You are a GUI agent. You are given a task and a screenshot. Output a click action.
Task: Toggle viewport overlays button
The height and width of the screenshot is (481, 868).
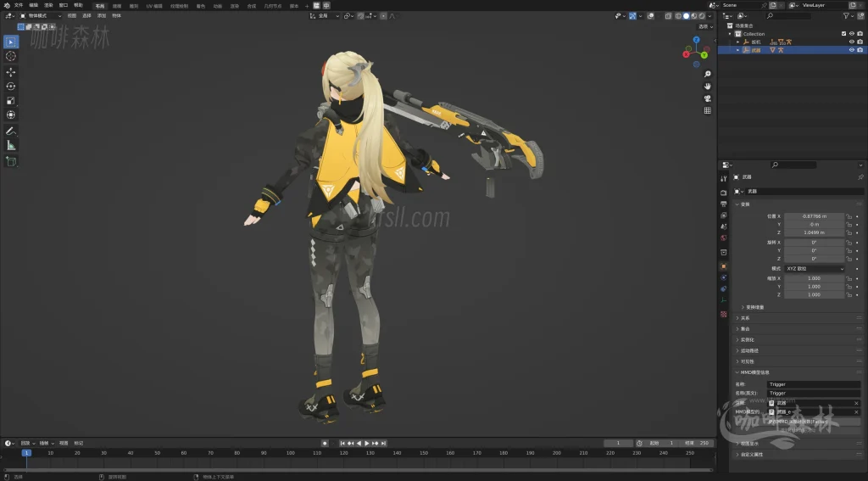pyautogui.click(x=651, y=16)
